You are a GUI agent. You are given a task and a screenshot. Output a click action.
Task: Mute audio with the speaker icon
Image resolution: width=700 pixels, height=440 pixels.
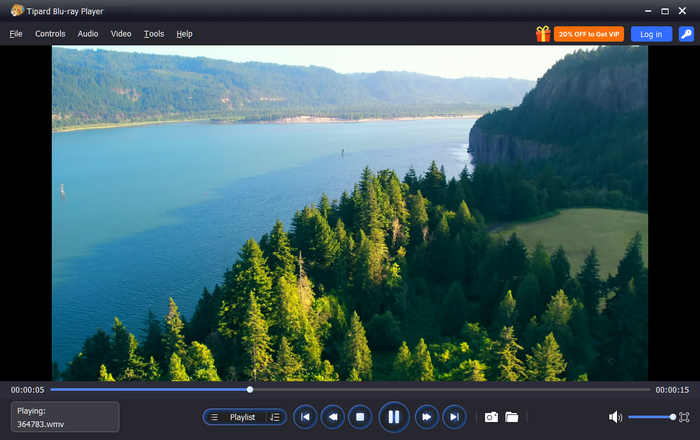click(615, 417)
